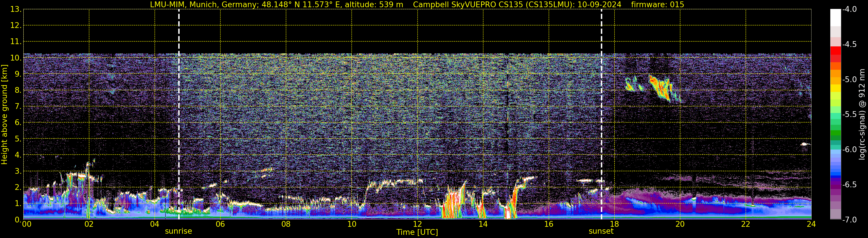Click the Height above ground [km] axis title
868x238 pixels.
pos(4,115)
